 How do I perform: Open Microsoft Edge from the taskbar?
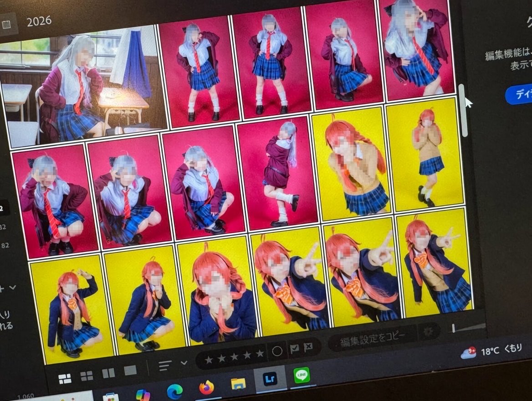pos(175,391)
